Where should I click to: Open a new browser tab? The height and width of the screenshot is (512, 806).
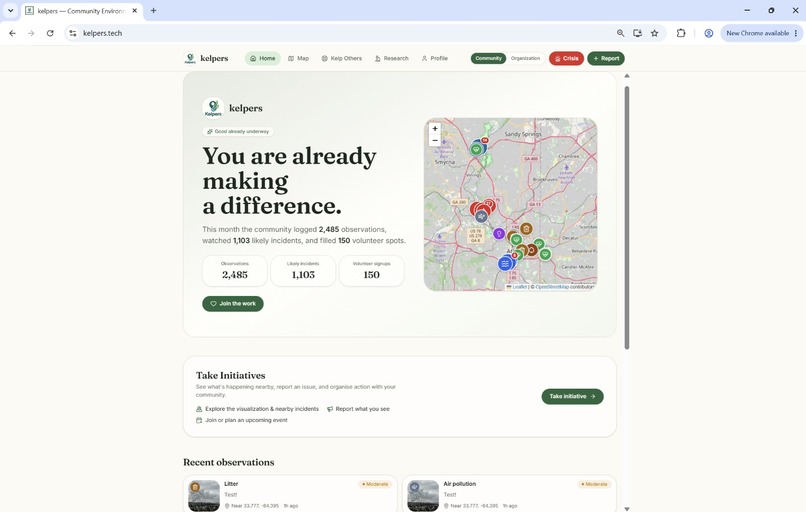click(x=153, y=11)
